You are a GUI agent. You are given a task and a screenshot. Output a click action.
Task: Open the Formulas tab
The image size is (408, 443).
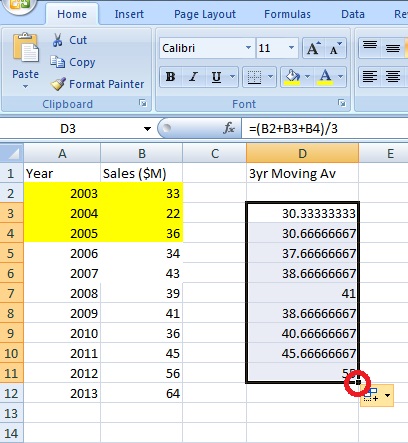pyautogui.click(x=287, y=14)
